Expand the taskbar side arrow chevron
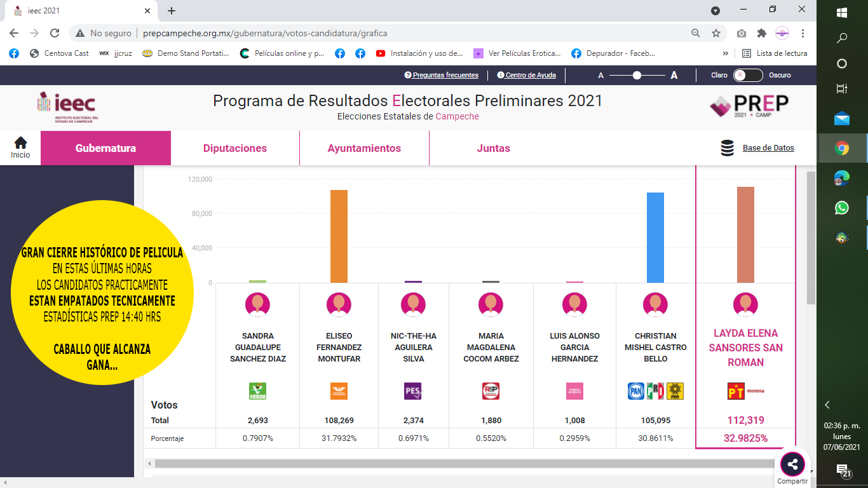This screenshot has height=488, width=868. pos(827,405)
